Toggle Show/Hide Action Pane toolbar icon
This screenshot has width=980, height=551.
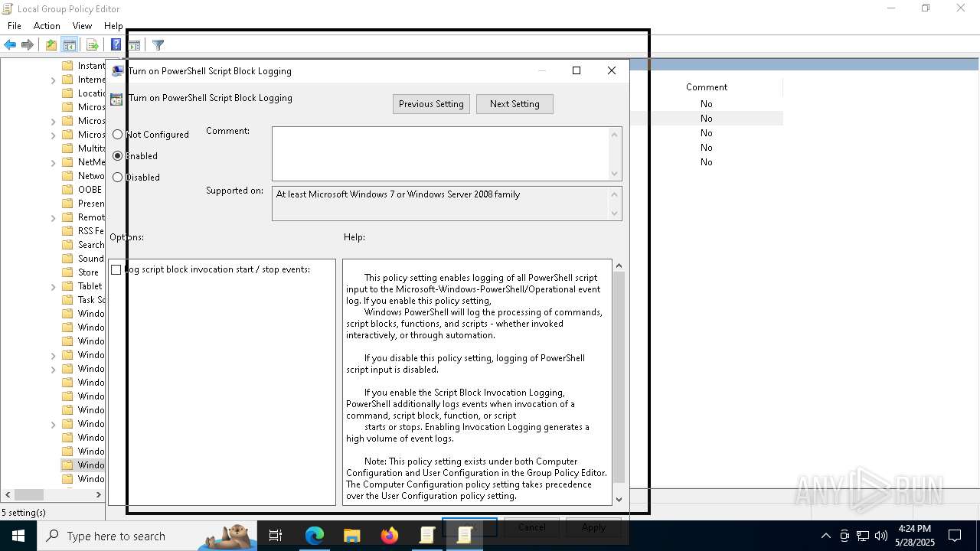pyautogui.click(x=134, y=45)
